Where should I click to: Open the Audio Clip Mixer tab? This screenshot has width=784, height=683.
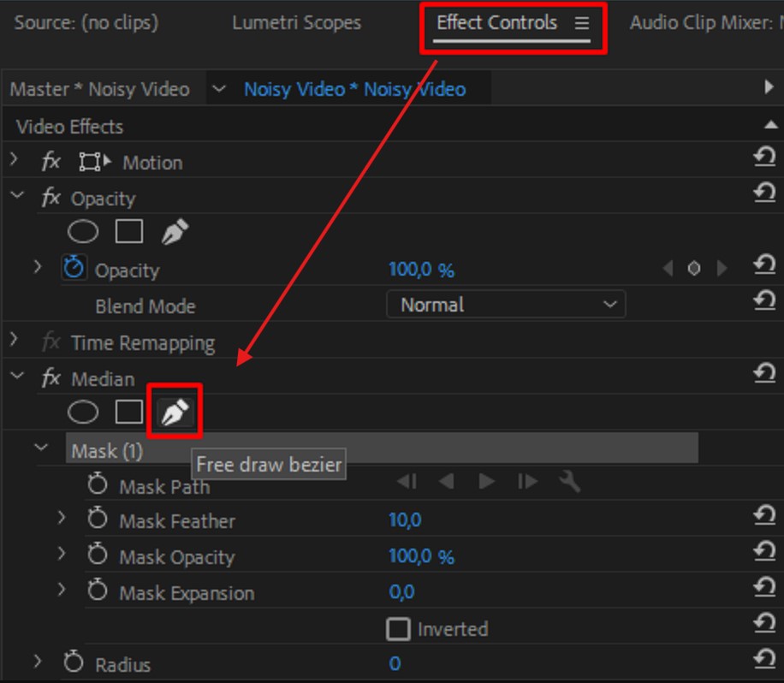(706, 23)
